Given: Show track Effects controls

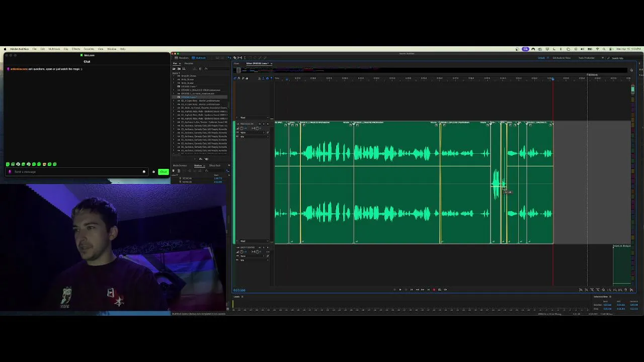Looking at the screenshot, I should click(x=239, y=78).
